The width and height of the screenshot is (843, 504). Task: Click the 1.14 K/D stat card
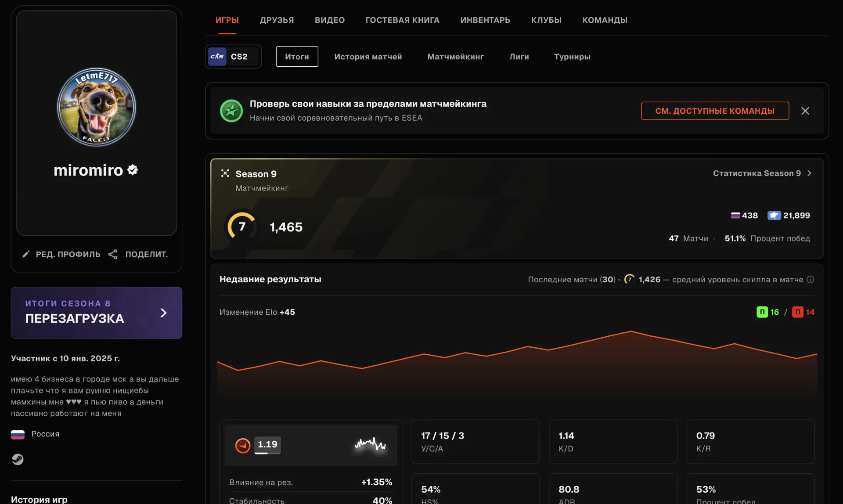point(613,442)
